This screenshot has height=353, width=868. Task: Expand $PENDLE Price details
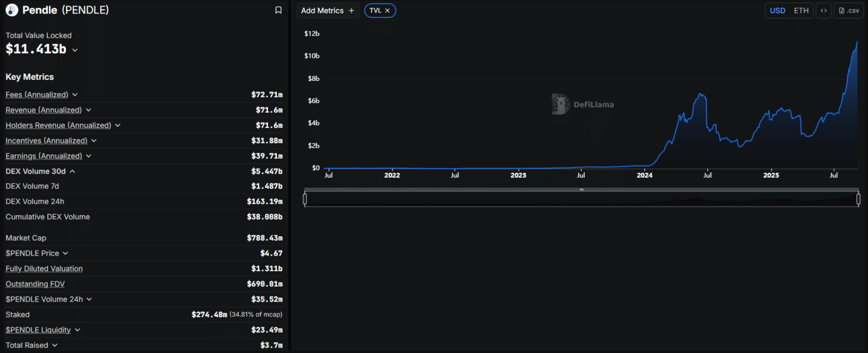tap(65, 253)
